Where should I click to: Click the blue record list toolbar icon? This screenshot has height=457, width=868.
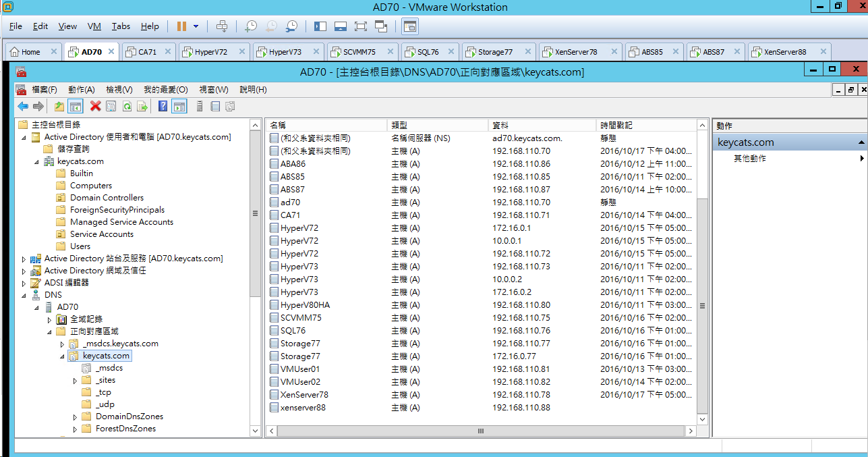215,106
